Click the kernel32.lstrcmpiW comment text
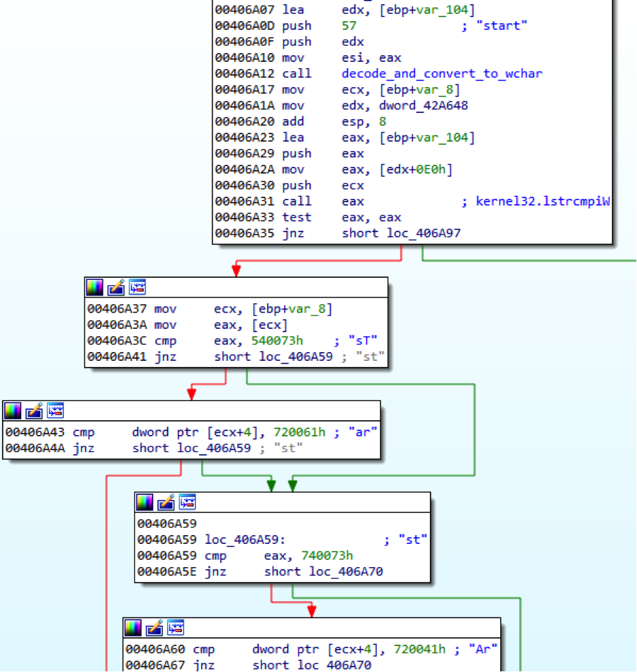637x672 pixels. click(542, 201)
